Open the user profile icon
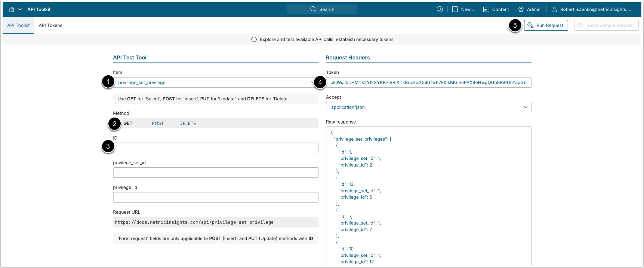Image resolution: width=644 pixels, height=268 pixels. 554,9
